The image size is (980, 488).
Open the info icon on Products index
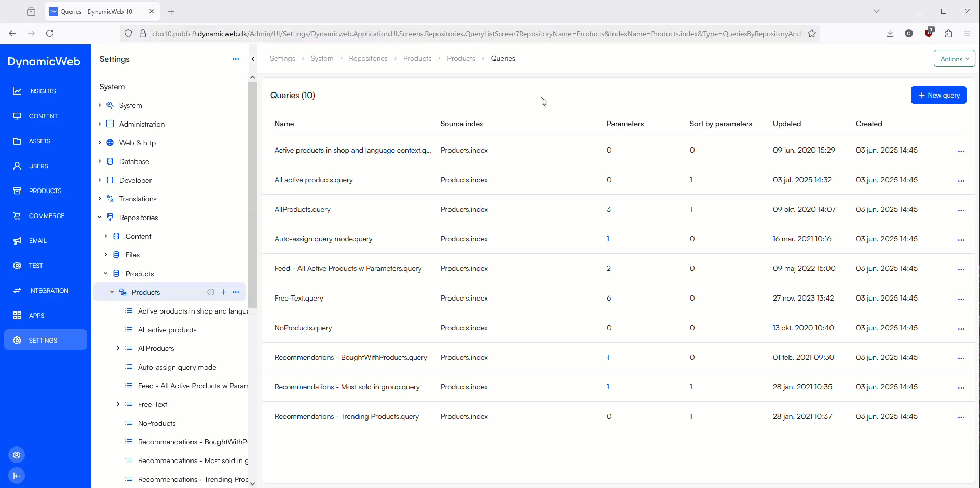pyautogui.click(x=211, y=292)
